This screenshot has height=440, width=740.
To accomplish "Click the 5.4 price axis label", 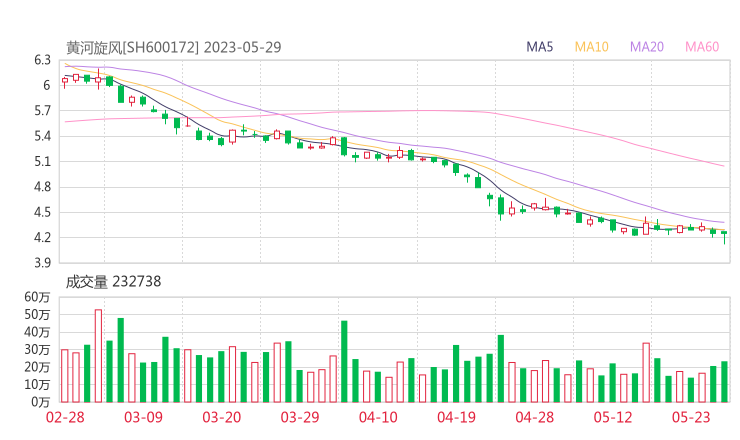I will click(42, 136).
